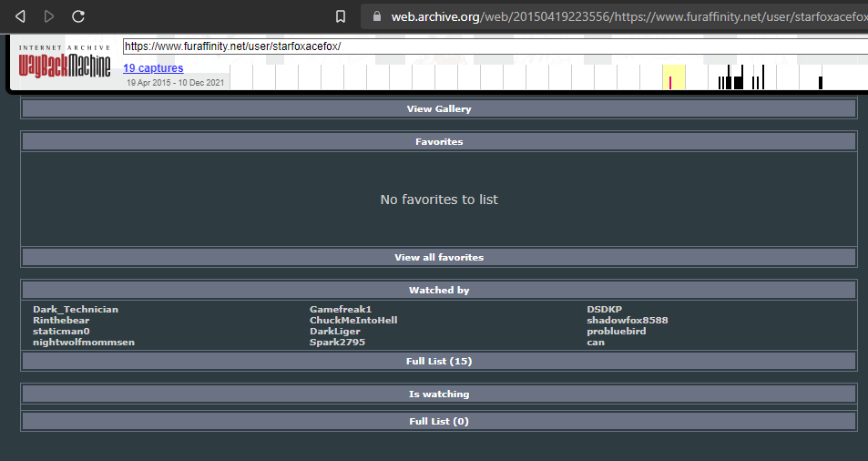The height and width of the screenshot is (461, 868).
Task: Open watcher staticman0's profile
Action: (x=61, y=332)
